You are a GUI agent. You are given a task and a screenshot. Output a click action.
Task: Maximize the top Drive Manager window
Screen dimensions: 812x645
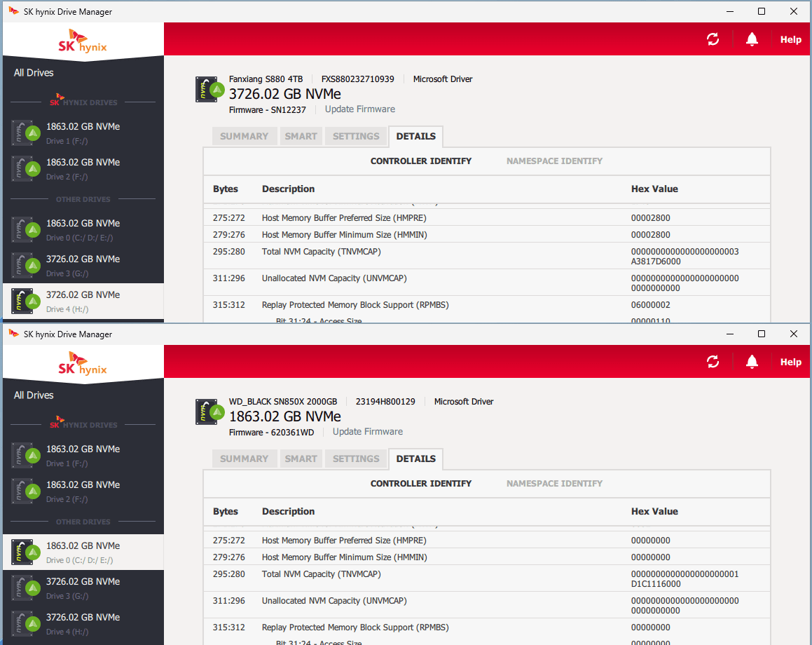[762, 11]
